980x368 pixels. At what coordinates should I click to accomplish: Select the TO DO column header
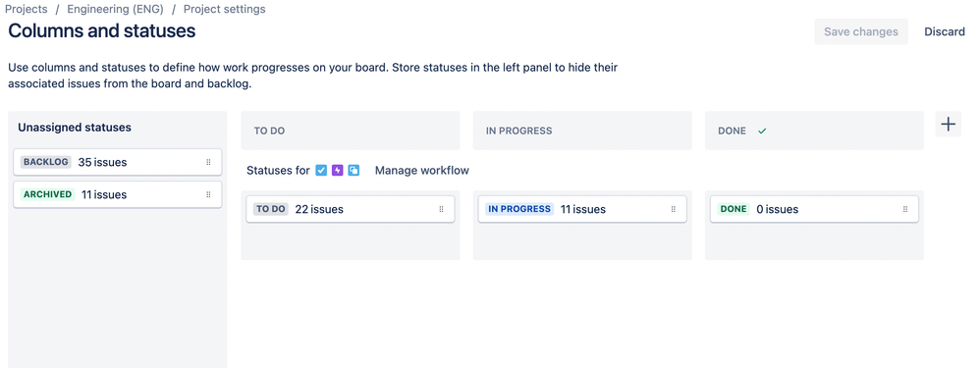click(x=350, y=131)
